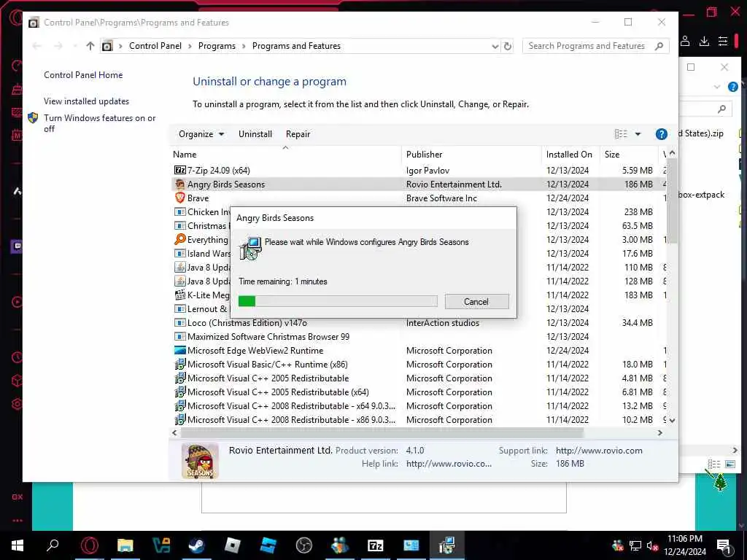Click the horizontal scrollbar of program list
This screenshot has height=560, width=747.
[x=382, y=432]
